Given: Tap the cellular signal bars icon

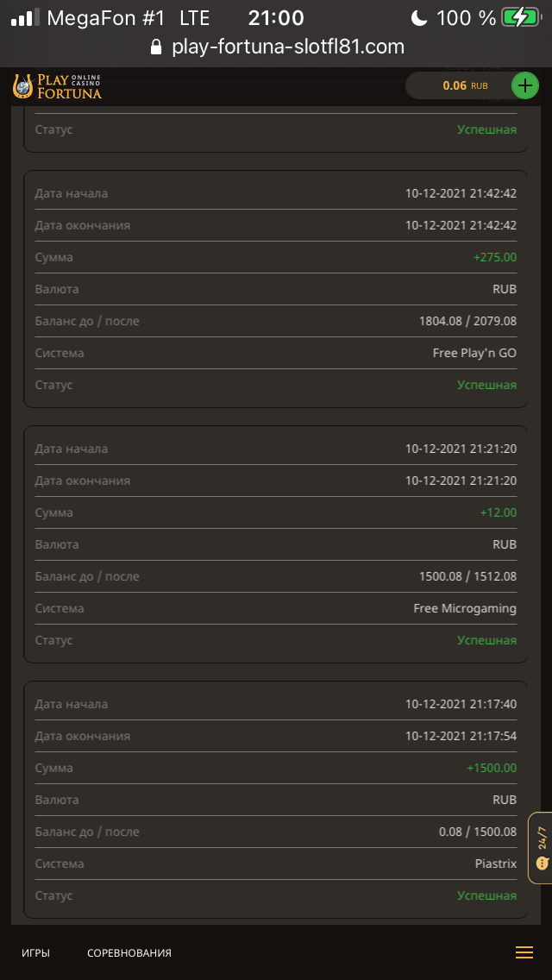Looking at the screenshot, I should pos(22,17).
